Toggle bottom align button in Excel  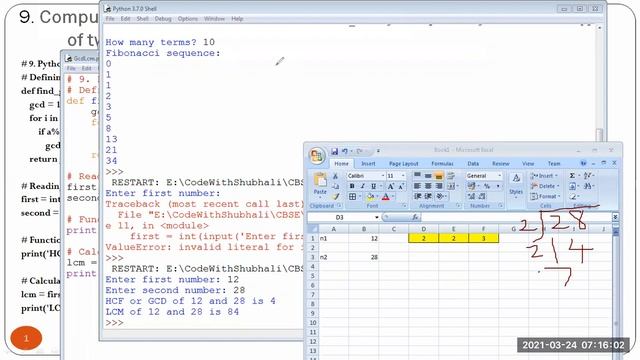click(x=439, y=176)
